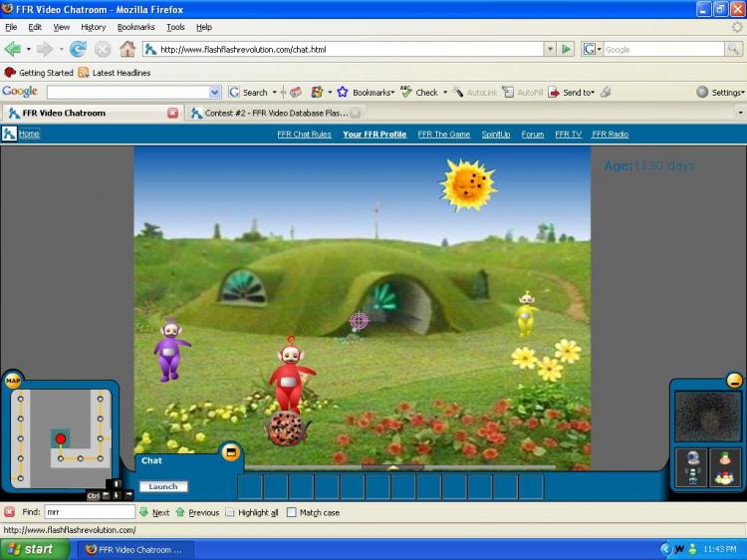Open the FFR TV link
This screenshot has height=560, width=747.
(x=569, y=135)
